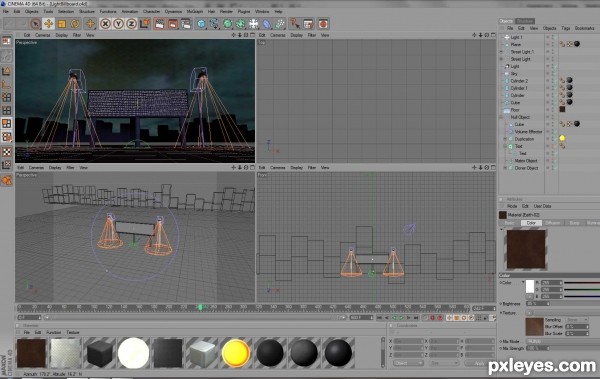Open the File menu
This screenshot has height=379, width=600.
tap(5, 11)
